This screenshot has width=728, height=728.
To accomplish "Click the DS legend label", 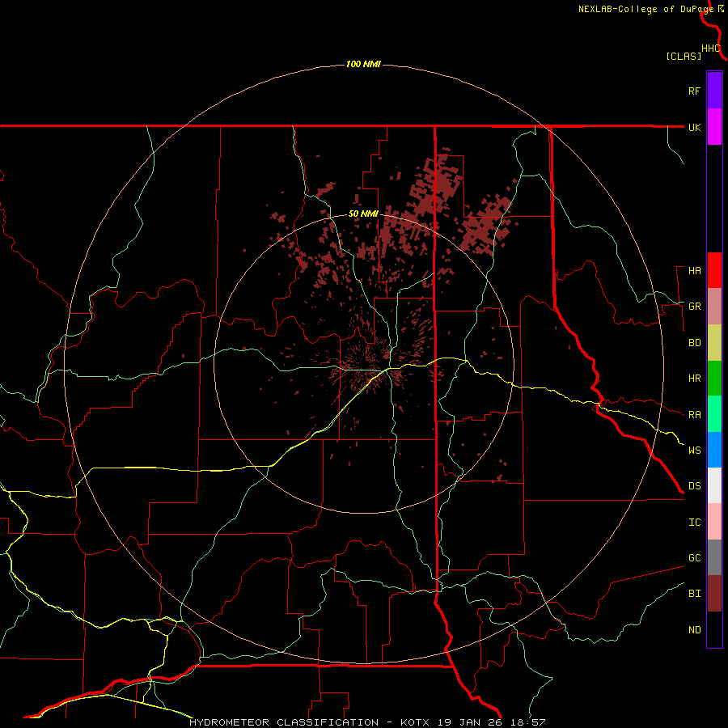I will pyautogui.click(x=694, y=486).
